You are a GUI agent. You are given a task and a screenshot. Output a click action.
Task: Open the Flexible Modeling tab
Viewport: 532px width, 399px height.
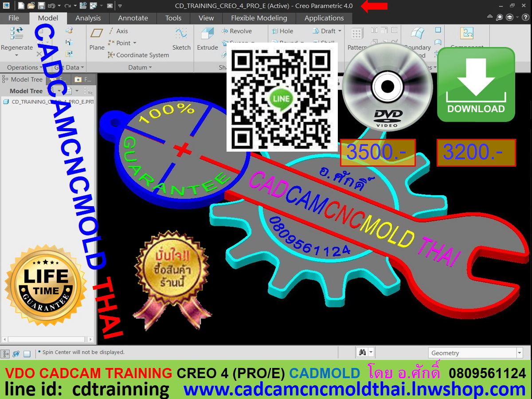coord(259,18)
